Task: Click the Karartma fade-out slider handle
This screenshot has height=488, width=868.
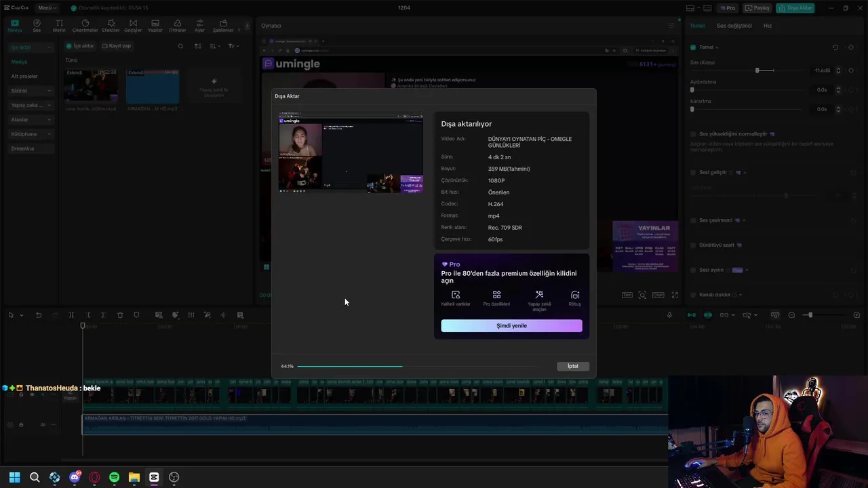Action: pyautogui.click(x=692, y=109)
